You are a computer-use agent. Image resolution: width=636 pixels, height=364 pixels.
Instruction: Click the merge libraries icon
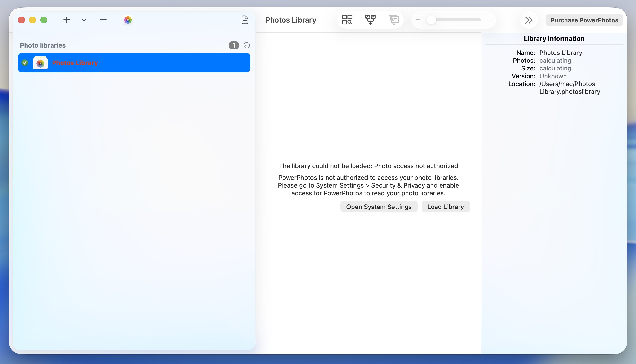[x=370, y=20]
